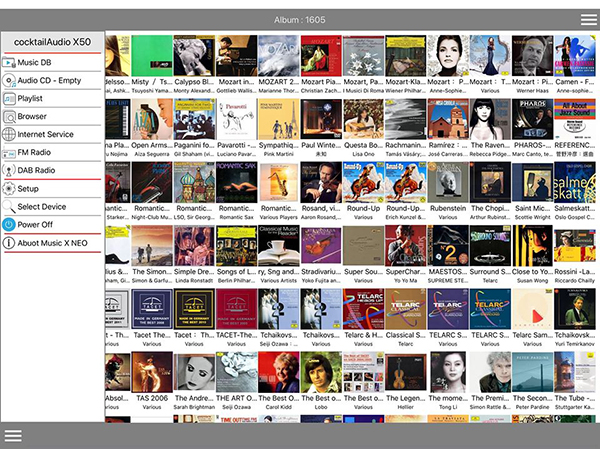The image size is (600, 449).
Task: Select Abuot Music X NEO entry
Action: click(52, 243)
